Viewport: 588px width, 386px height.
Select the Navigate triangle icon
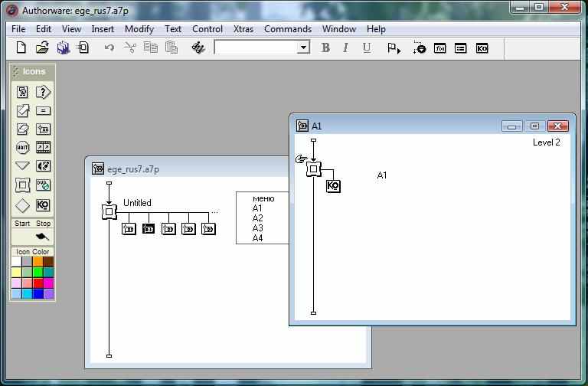click(x=22, y=165)
